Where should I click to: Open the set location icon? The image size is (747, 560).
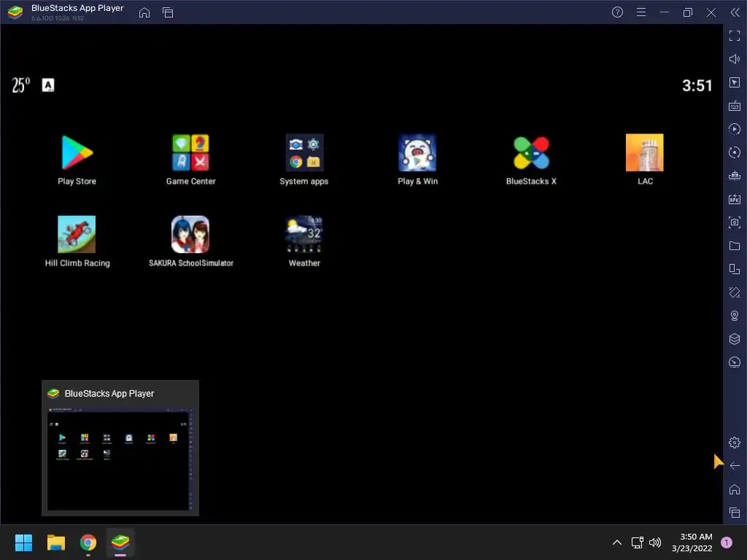[735, 316]
